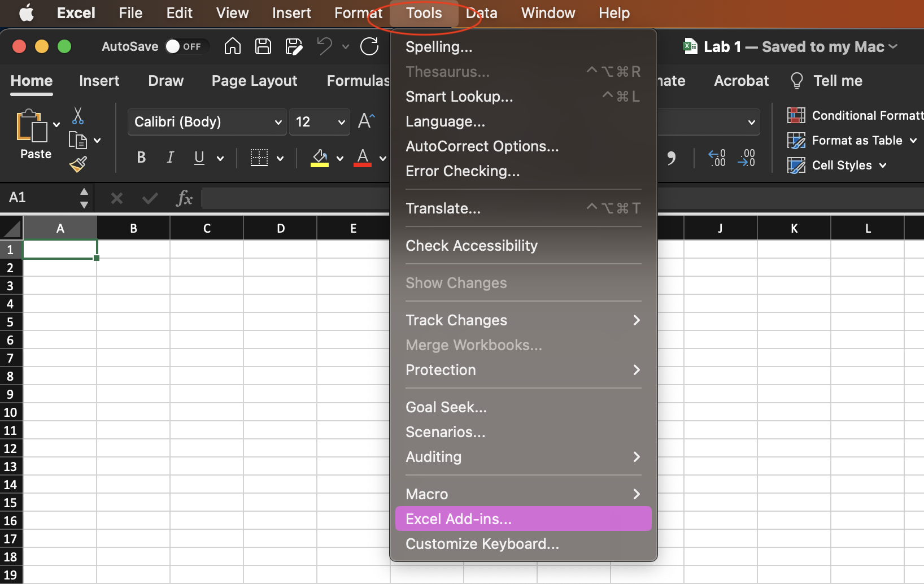Screen dimensions: 924x584
Task: Switch to the Page Layout ribbon tab
Action: pyautogui.click(x=254, y=81)
